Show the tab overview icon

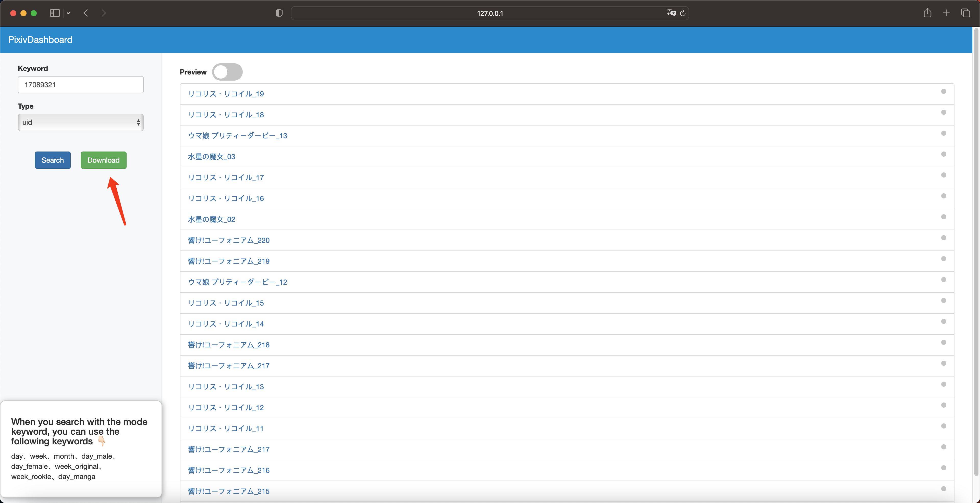tap(965, 13)
